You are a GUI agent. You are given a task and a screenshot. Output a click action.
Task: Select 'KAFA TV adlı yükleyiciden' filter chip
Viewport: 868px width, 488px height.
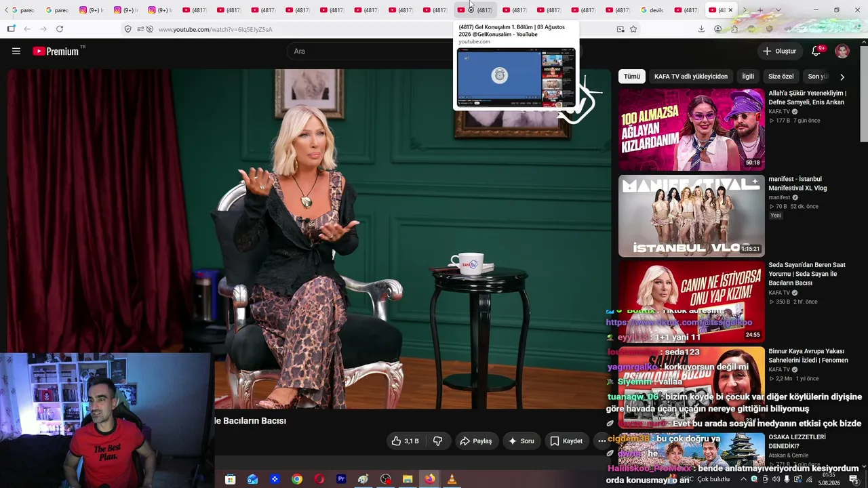[691, 77]
